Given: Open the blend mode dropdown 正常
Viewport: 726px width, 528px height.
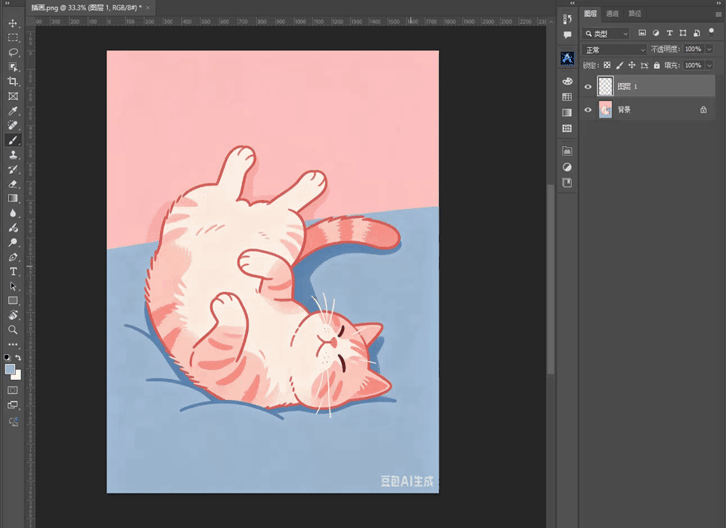Looking at the screenshot, I should (614, 50).
